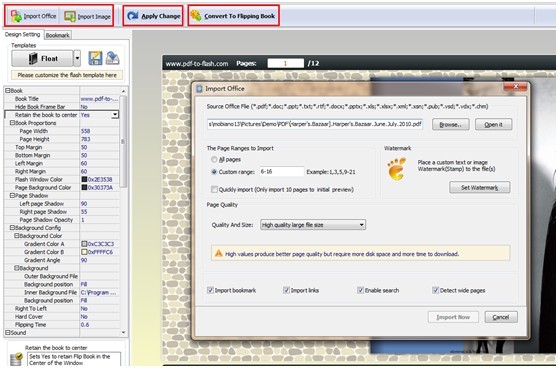The height and width of the screenshot is (368, 558).
Task: Click the Custom range text field
Action: 281,172
